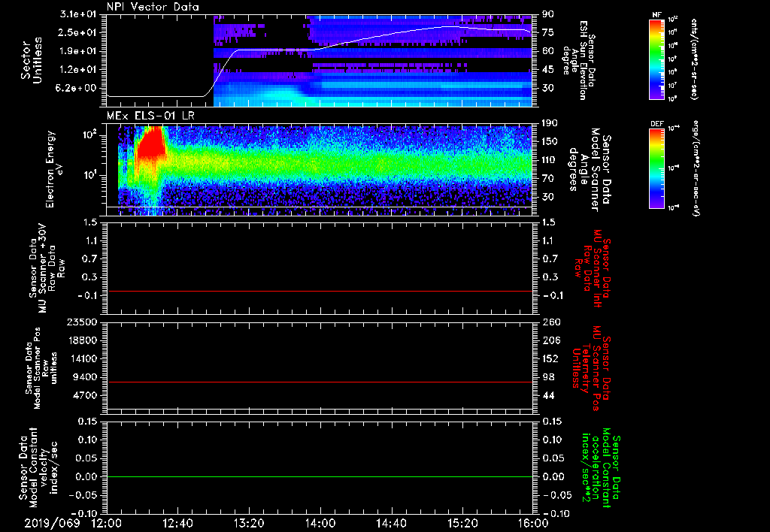770x532 pixels.
Task: Click the 190 scanner angle tick label
Action: point(550,123)
